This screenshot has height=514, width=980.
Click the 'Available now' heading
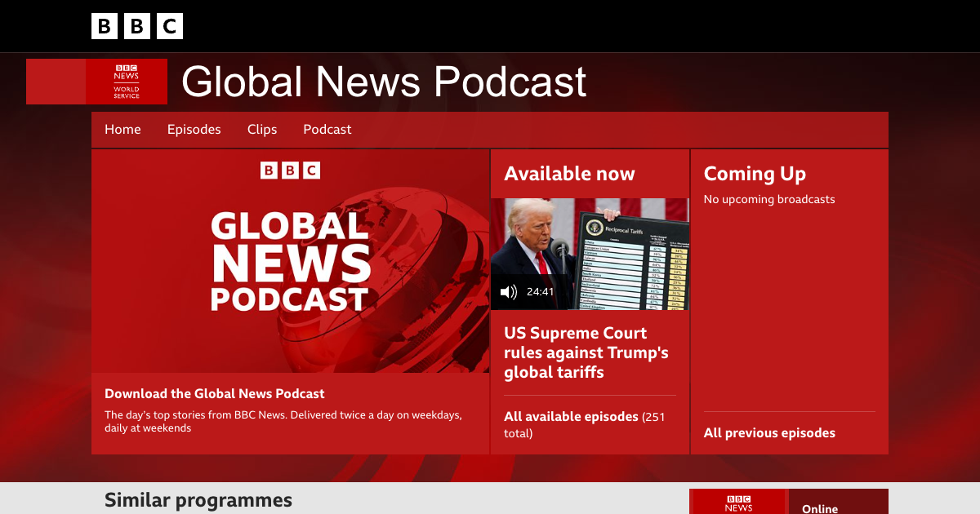[569, 174]
